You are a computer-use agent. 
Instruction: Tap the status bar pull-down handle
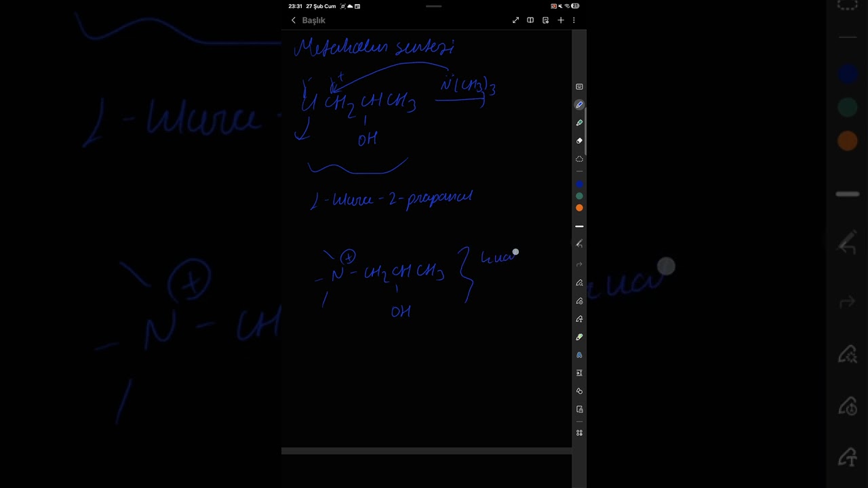click(x=434, y=6)
